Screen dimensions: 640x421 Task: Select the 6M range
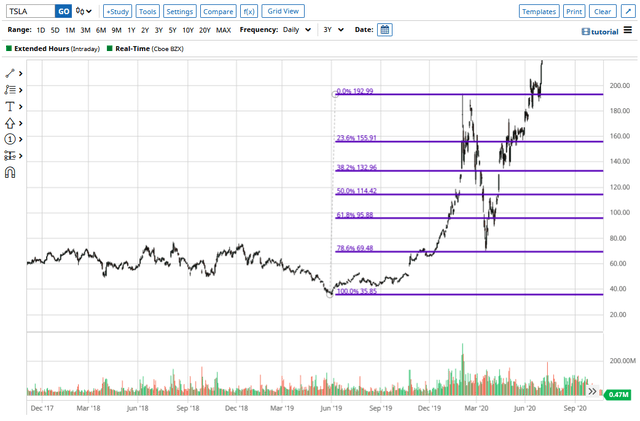101,30
